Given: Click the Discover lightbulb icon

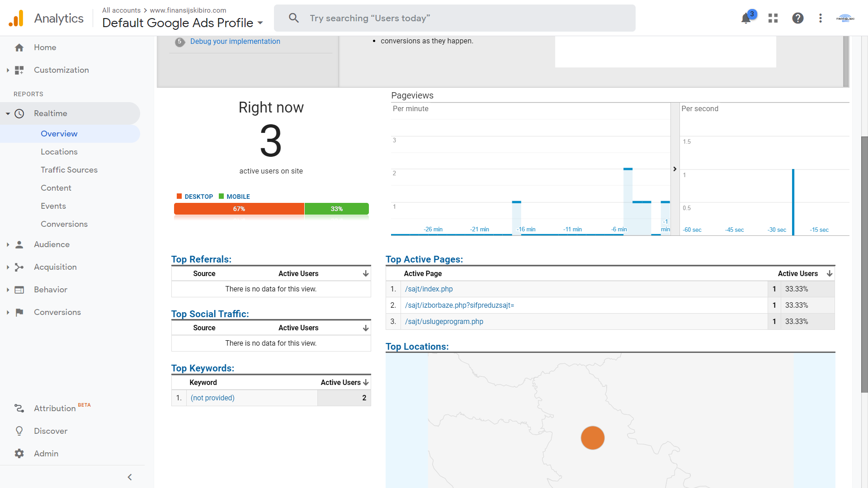Looking at the screenshot, I should (x=19, y=431).
